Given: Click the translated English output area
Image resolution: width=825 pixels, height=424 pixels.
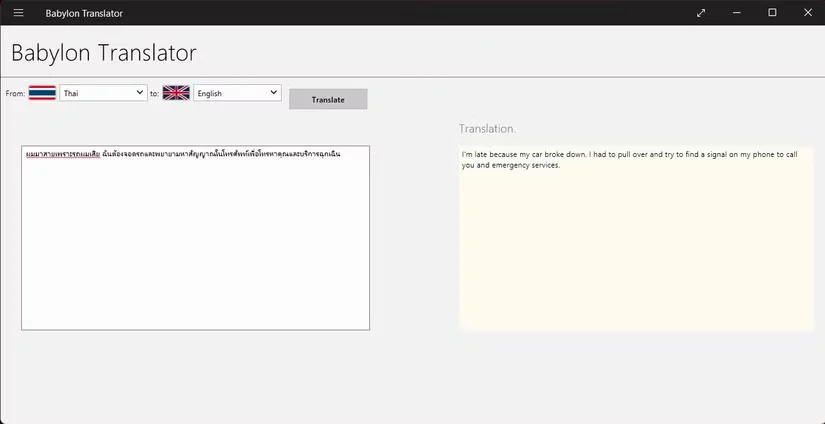Looking at the screenshot, I should 636,237.
